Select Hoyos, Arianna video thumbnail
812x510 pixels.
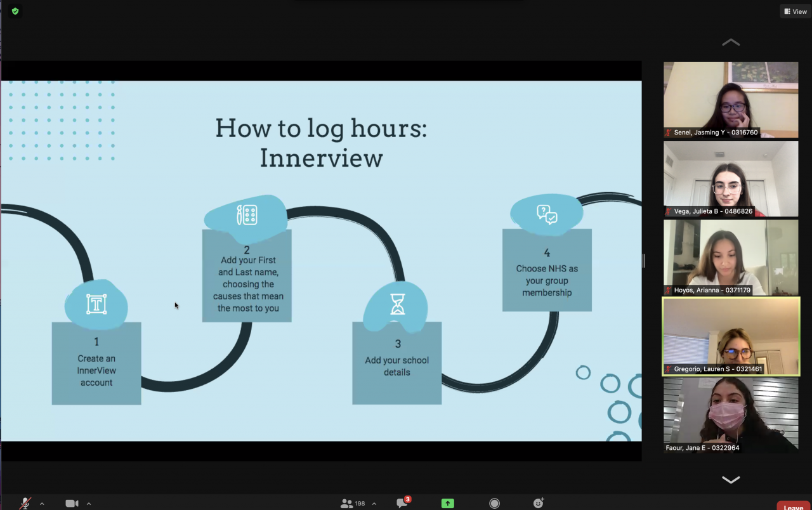731,257
